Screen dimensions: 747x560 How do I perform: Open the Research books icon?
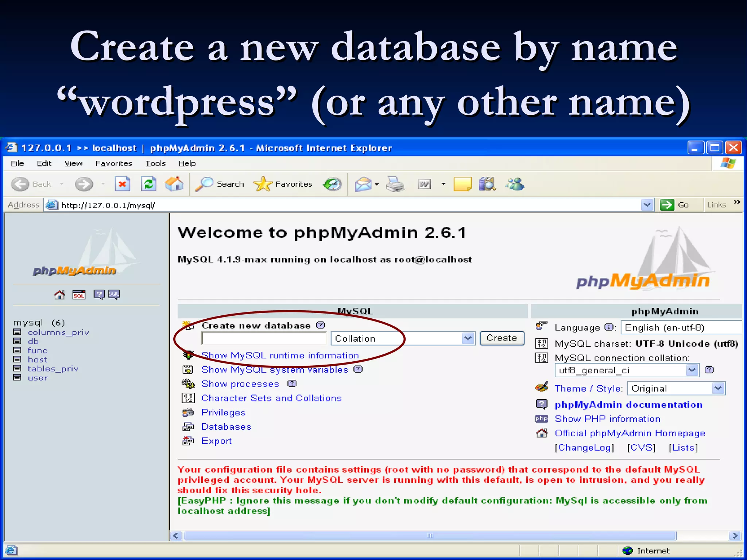click(x=488, y=184)
